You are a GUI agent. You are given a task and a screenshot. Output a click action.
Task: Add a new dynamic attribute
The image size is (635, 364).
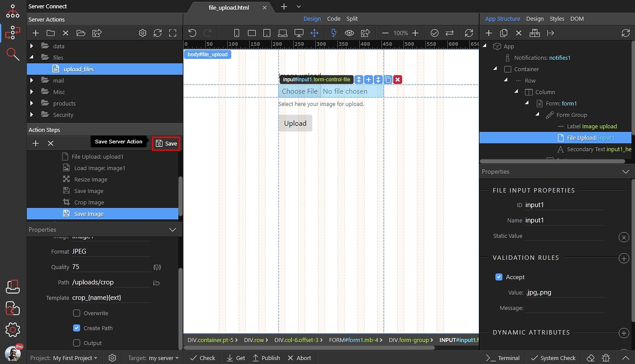623,333
